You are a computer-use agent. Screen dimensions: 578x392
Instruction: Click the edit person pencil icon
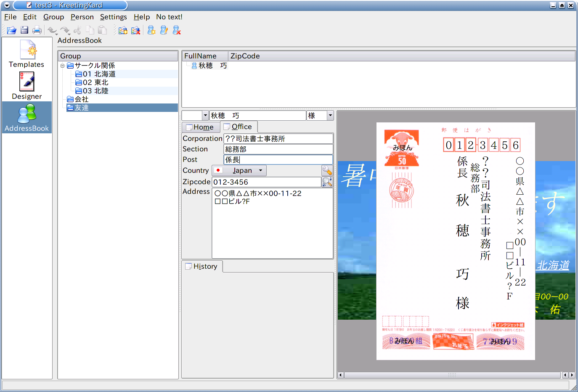point(164,30)
